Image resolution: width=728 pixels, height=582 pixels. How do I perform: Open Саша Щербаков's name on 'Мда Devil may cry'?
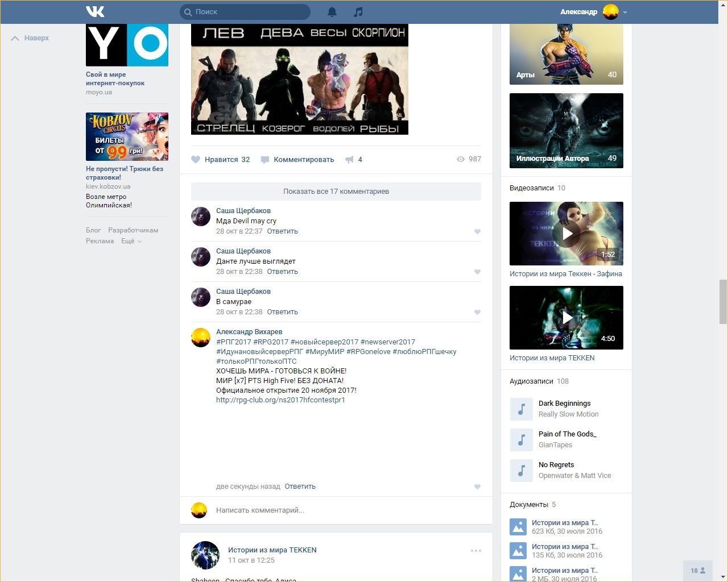pos(243,211)
